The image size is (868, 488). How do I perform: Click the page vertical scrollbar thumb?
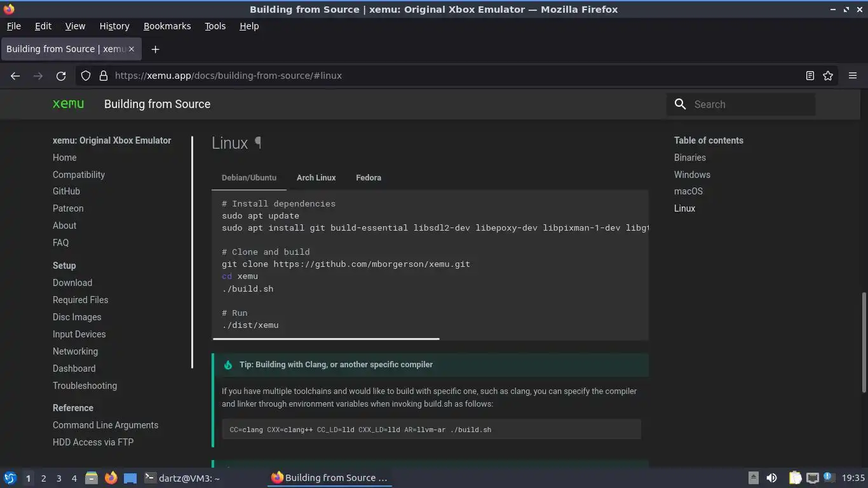pyautogui.click(x=864, y=342)
